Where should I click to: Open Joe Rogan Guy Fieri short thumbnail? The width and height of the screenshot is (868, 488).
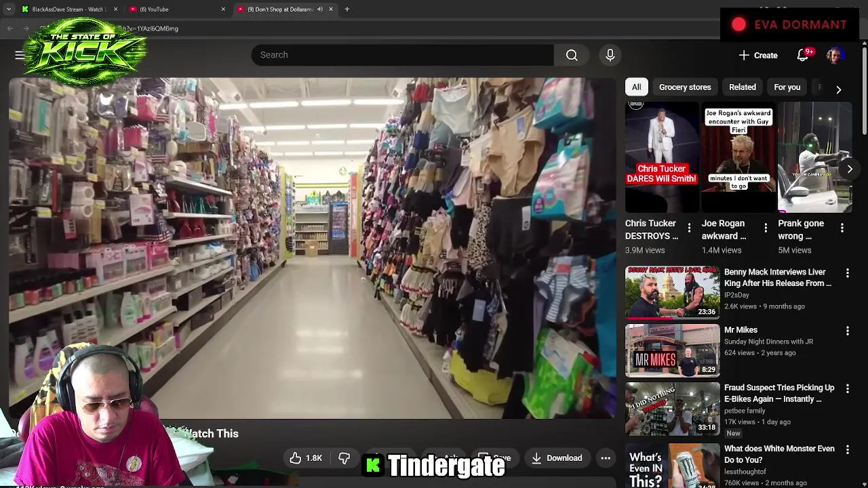[x=738, y=157]
